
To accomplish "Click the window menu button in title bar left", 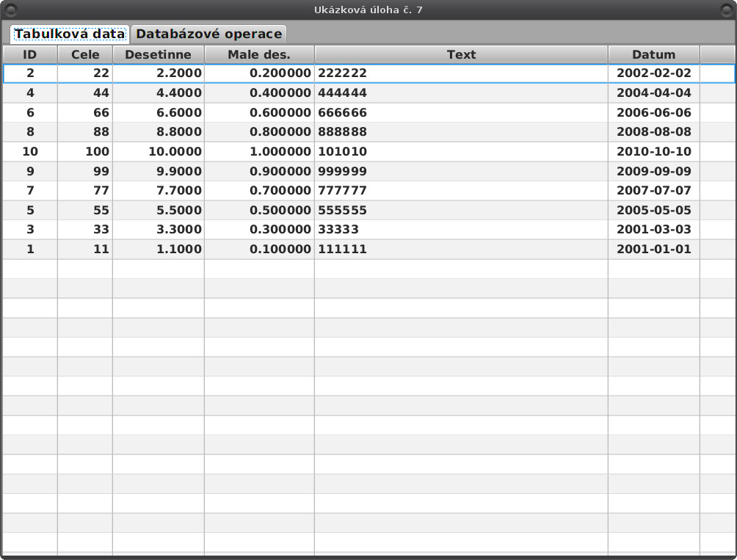I will pyautogui.click(x=10, y=10).
